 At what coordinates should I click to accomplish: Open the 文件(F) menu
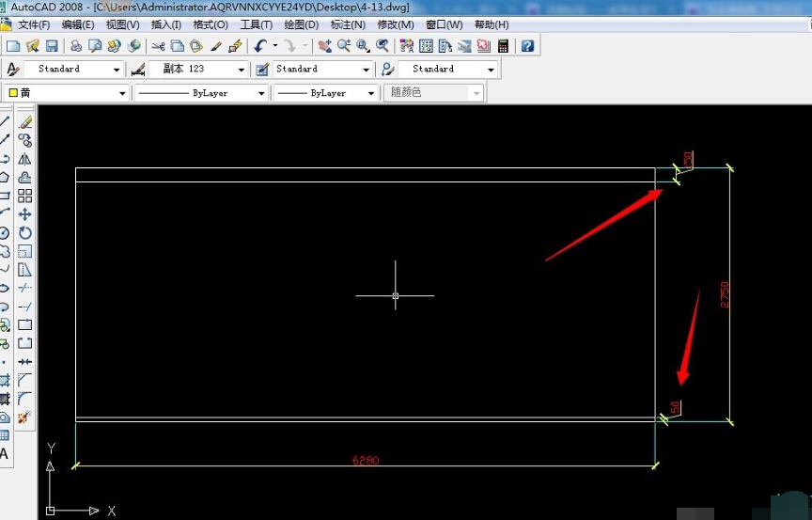34,24
